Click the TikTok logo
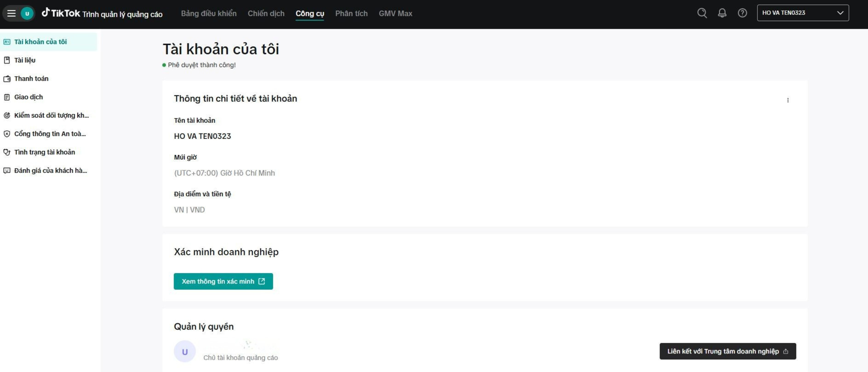 pyautogui.click(x=61, y=13)
